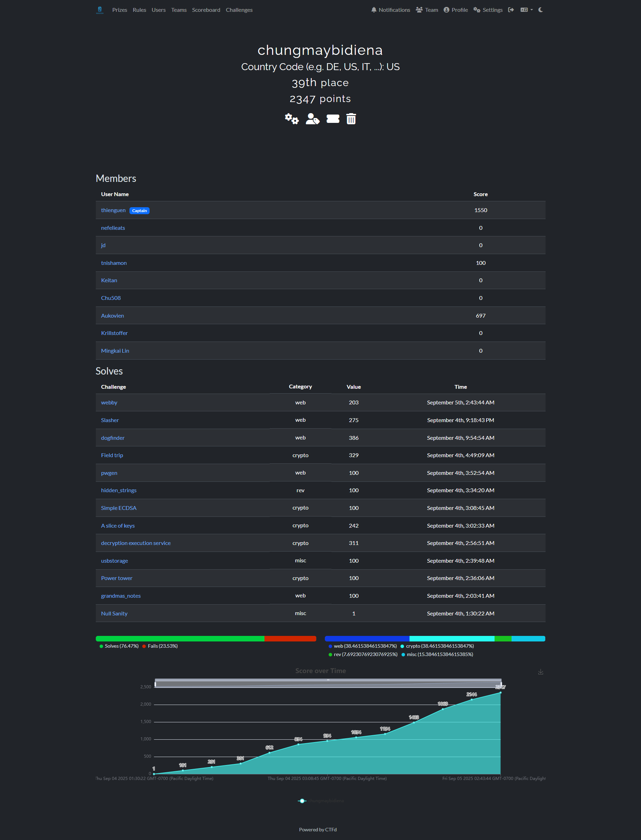The image size is (641, 840).
Task: Go to the Teams page
Action: pyautogui.click(x=179, y=10)
